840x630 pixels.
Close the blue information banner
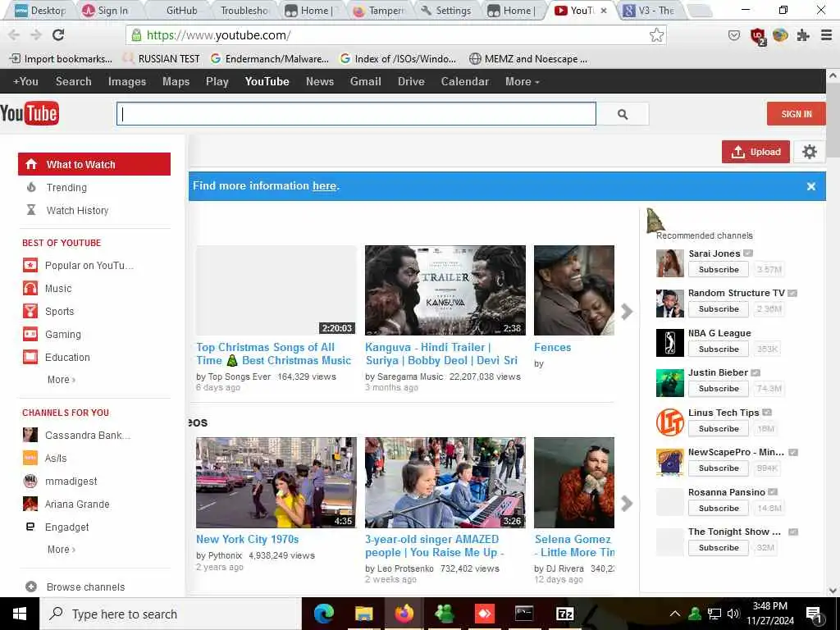811,186
